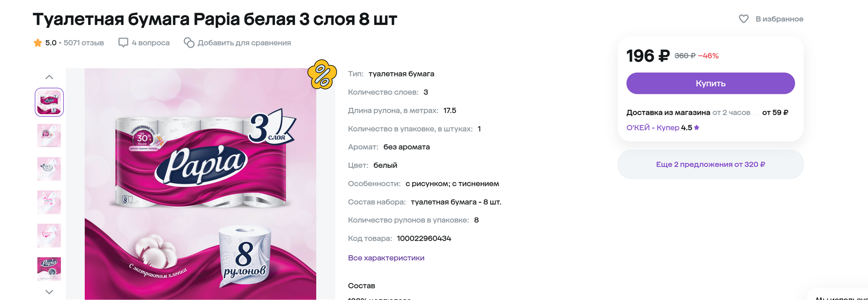Viewport: 868px width, 300px height.
Task: Select the first selected package thumbnail
Action: pyautogui.click(x=49, y=102)
